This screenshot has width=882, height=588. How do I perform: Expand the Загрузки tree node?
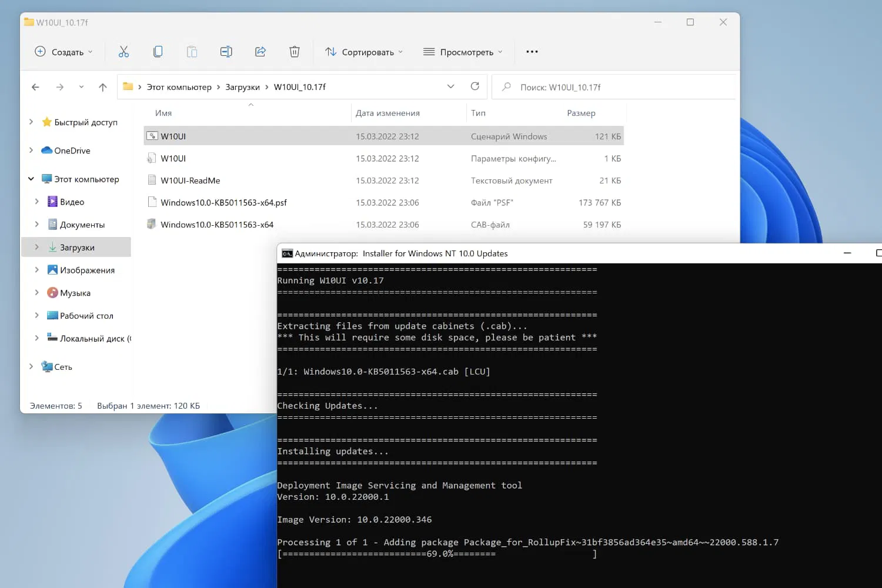37,247
